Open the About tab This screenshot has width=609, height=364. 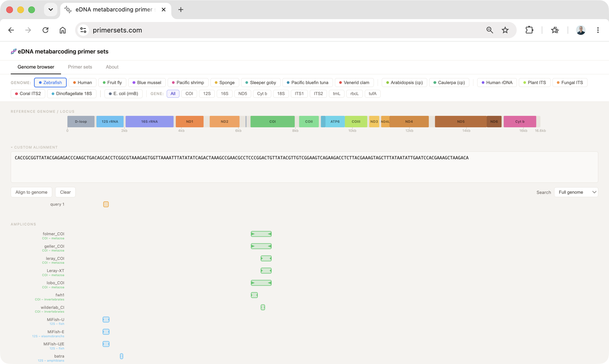click(x=112, y=67)
